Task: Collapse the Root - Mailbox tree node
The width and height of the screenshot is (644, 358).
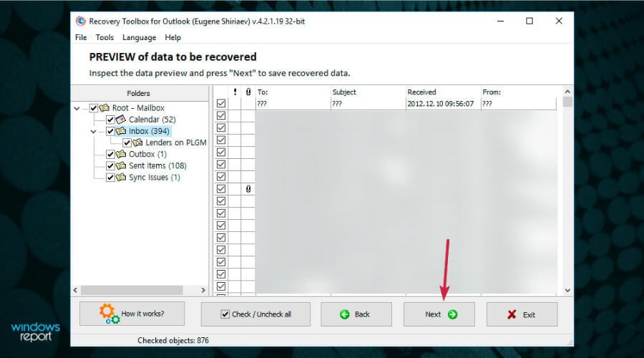Action: click(x=77, y=108)
